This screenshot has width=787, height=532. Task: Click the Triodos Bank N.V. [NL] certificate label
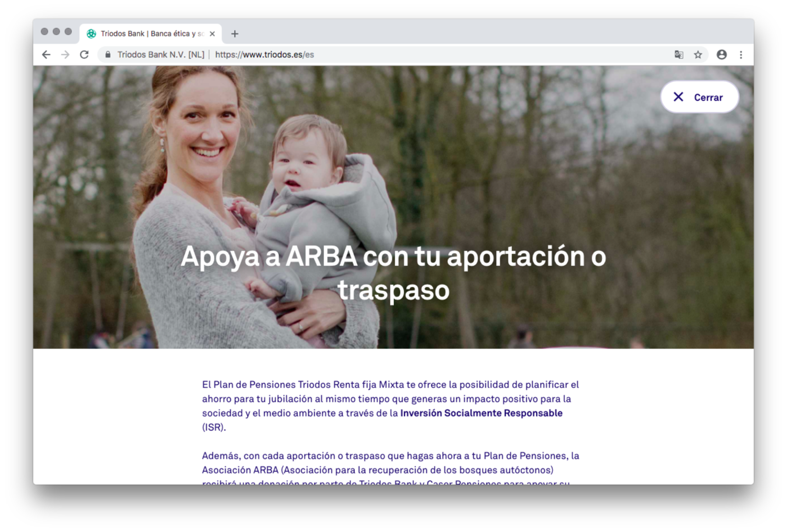(161, 54)
